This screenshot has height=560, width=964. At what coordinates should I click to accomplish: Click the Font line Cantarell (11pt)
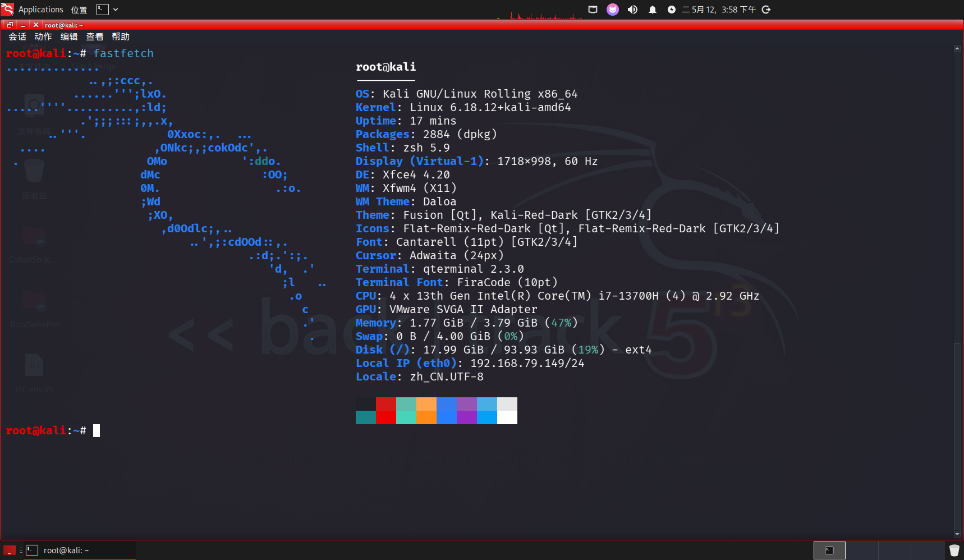[x=467, y=242]
